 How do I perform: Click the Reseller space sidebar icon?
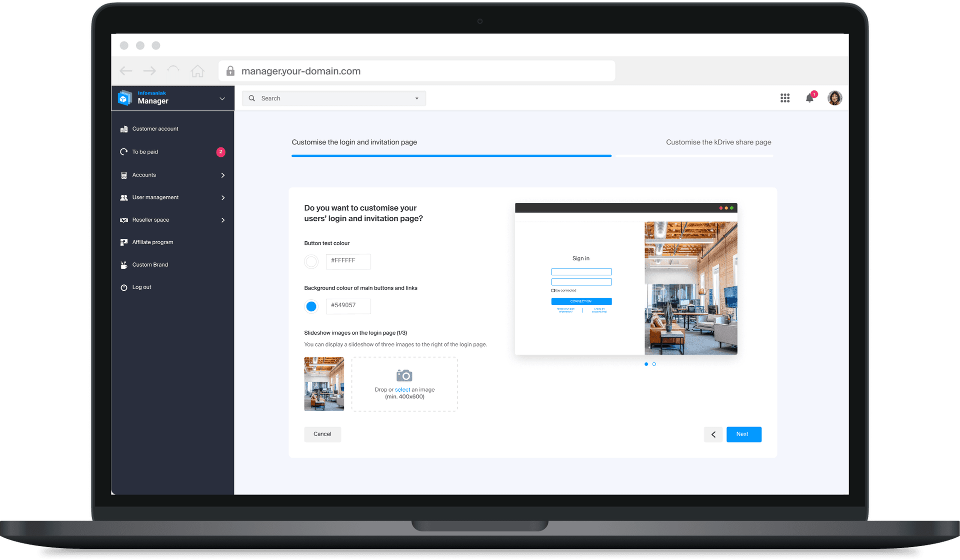coord(124,219)
